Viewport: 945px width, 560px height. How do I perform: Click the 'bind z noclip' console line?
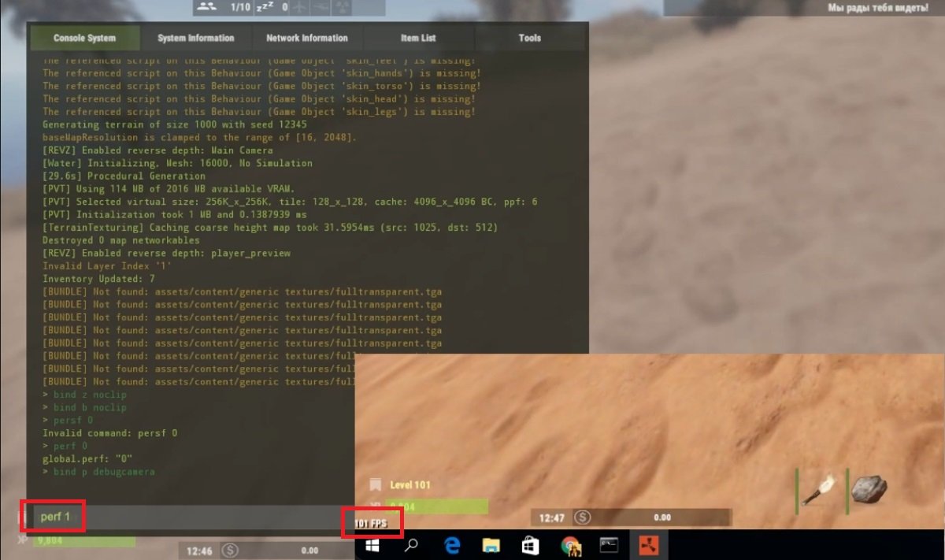84,395
